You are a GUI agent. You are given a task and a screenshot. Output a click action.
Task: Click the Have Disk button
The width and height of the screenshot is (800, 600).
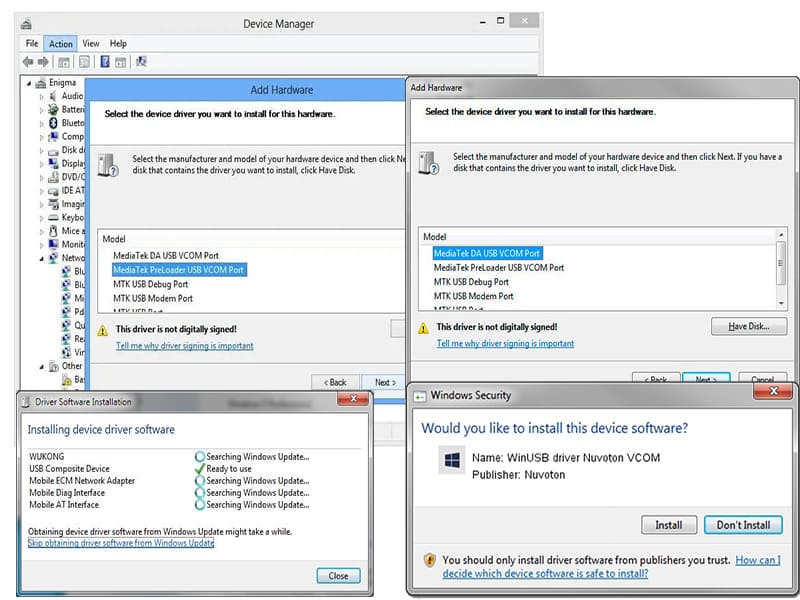point(748,327)
